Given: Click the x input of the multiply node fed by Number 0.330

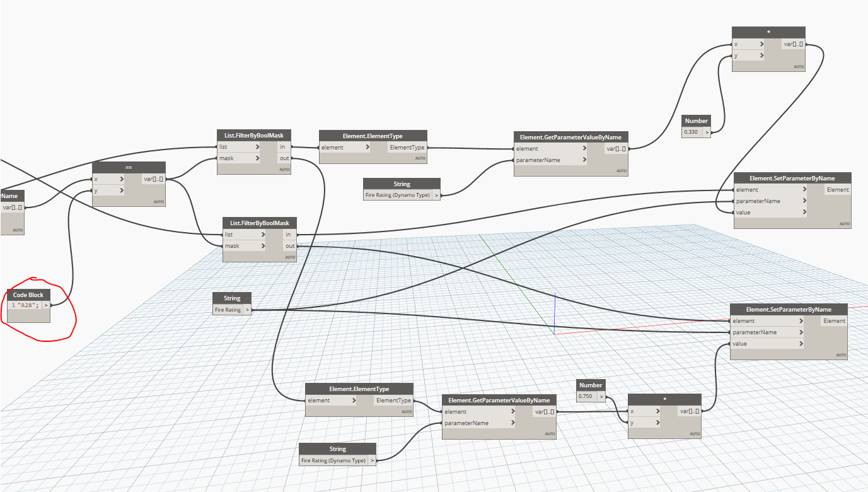Looking at the screenshot, I should coord(748,44).
